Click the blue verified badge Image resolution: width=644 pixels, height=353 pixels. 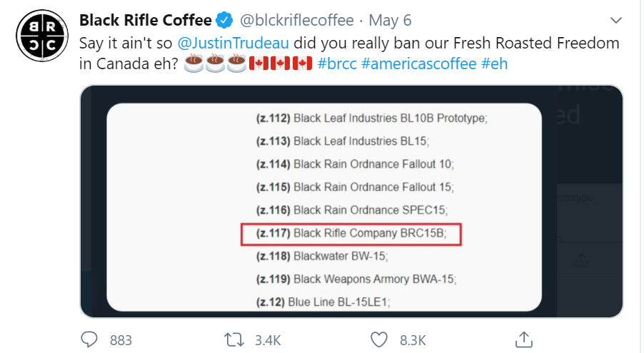pyautogui.click(x=224, y=20)
